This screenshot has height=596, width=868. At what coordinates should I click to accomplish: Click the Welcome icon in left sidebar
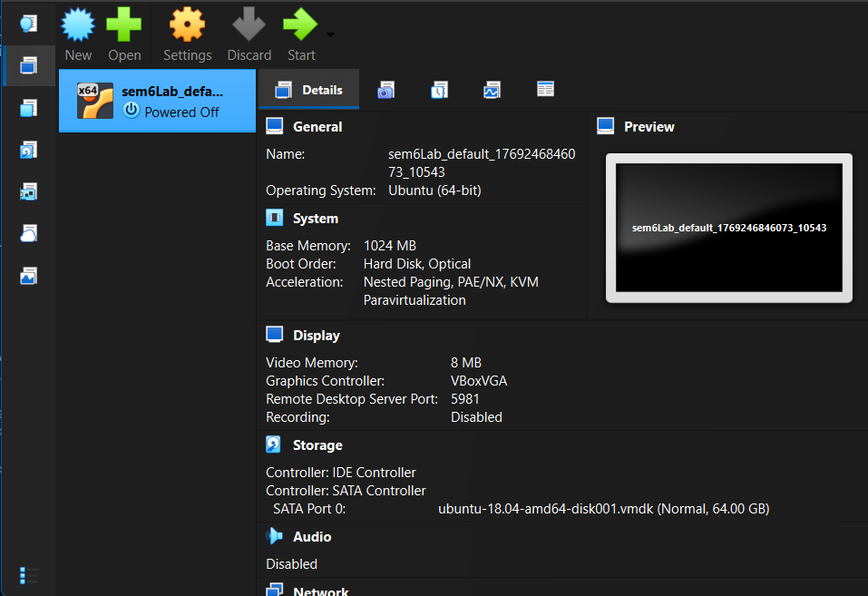pos(28,24)
